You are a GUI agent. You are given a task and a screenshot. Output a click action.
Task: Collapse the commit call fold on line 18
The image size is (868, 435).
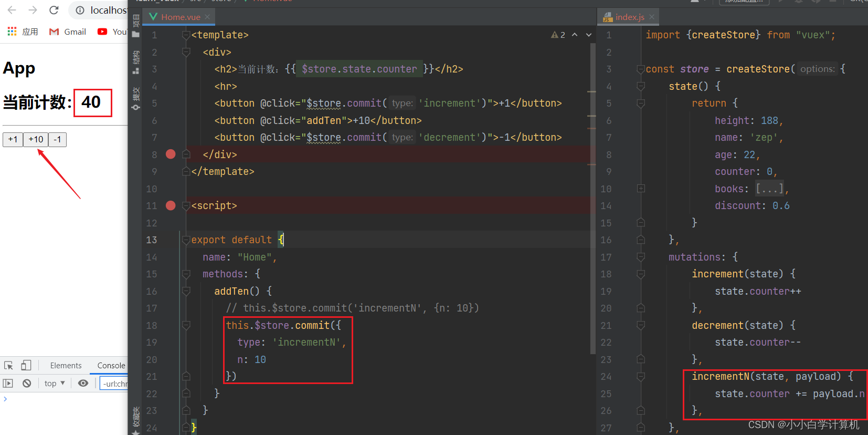click(186, 325)
